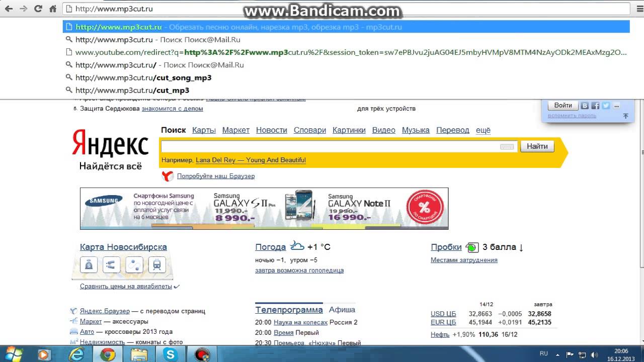Open the 'Авто' link in services list
This screenshot has height=362, width=644.
[87, 332]
